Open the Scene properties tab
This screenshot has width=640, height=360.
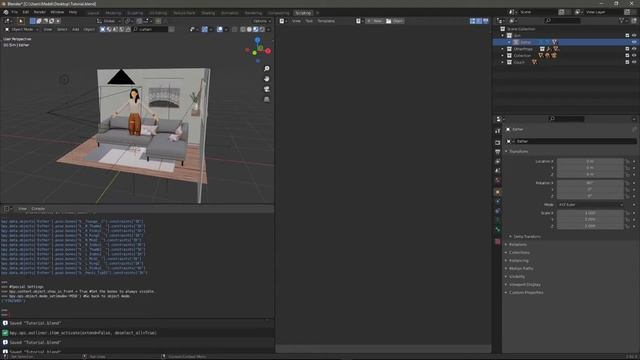[x=498, y=171]
